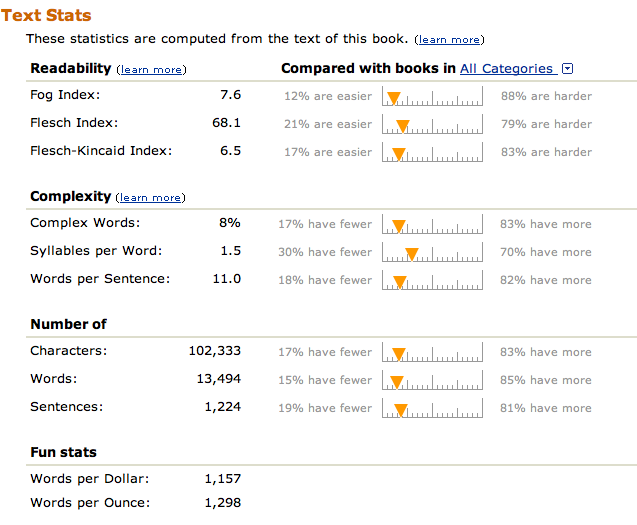Screen dimensions: 637x525
Task: Click the Characters count orange triangle marker
Action: (x=399, y=354)
